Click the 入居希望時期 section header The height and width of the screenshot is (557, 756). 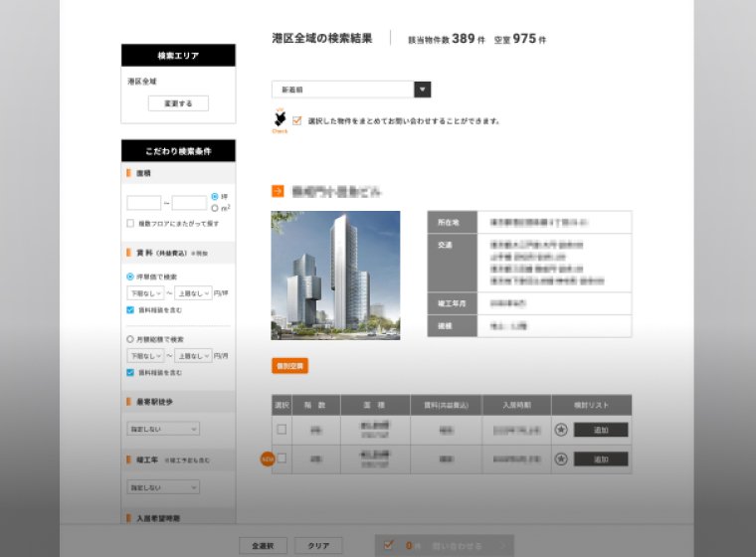click(178, 518)
